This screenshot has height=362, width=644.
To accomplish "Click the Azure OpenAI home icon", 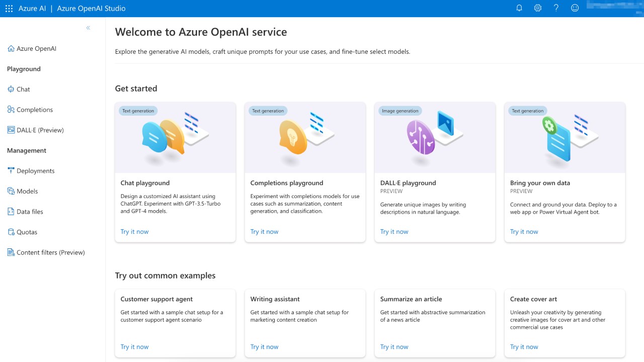I will point(11,49).
